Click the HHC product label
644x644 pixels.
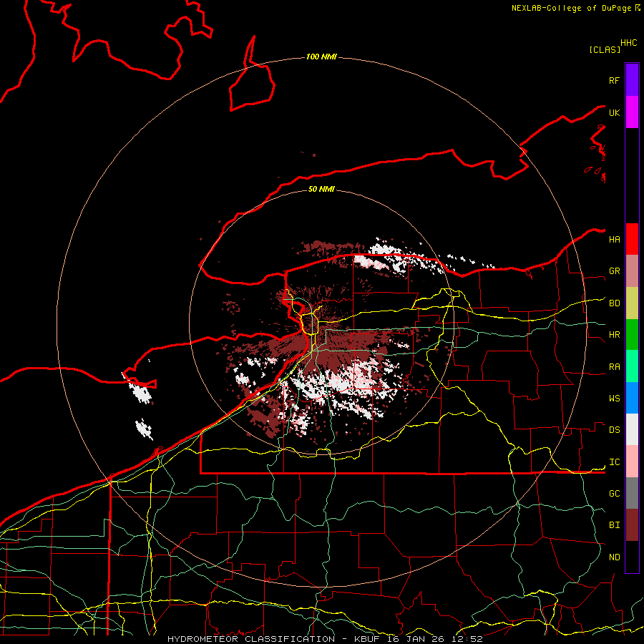click(x=628, y=43)
